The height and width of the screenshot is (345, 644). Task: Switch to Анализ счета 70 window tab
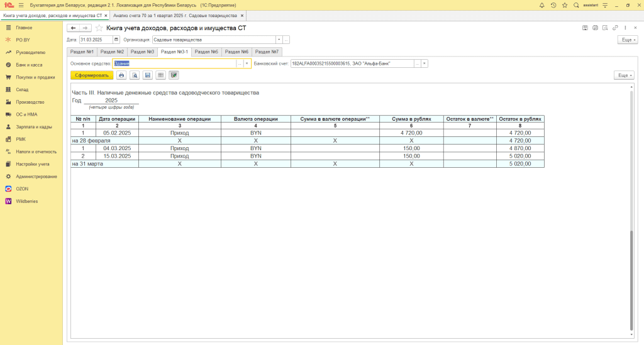pyautogui.click(x=175, y=16)
